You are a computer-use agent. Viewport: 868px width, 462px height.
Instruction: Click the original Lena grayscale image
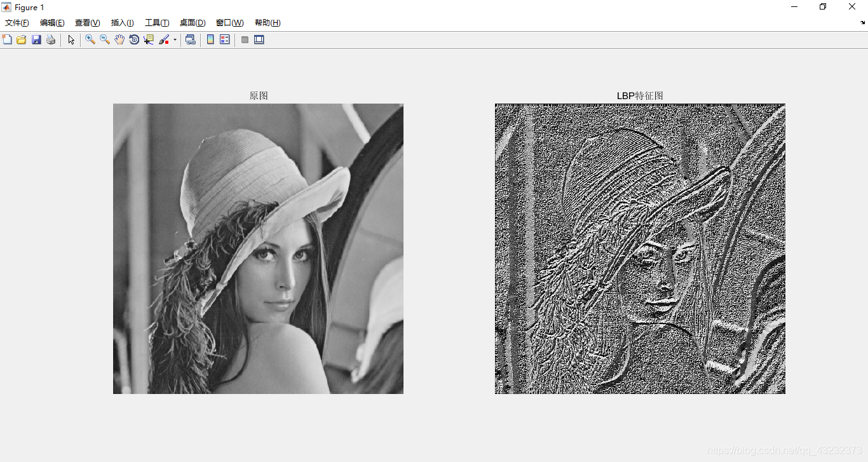point(258,248)
